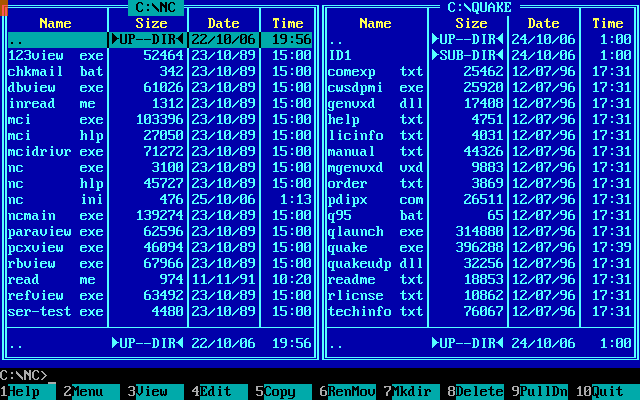Click the 4 Edit function key
The width and height of the screenshot is (640, 400).
click(220, 392)
